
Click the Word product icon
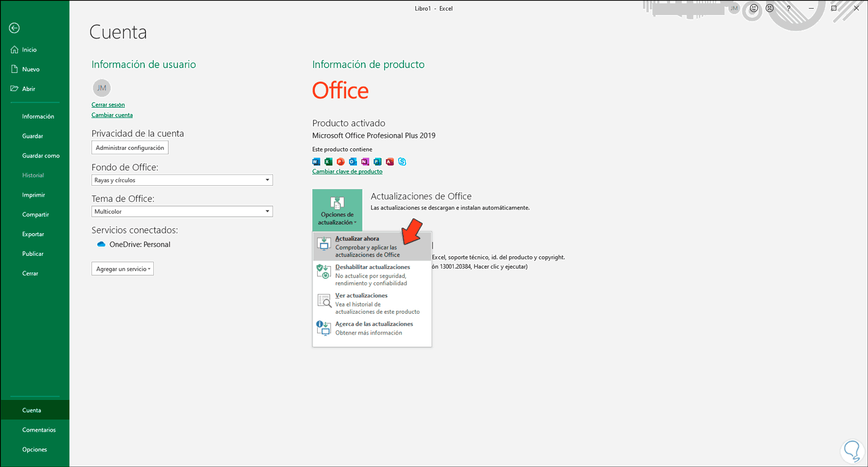tap(316, 161)
